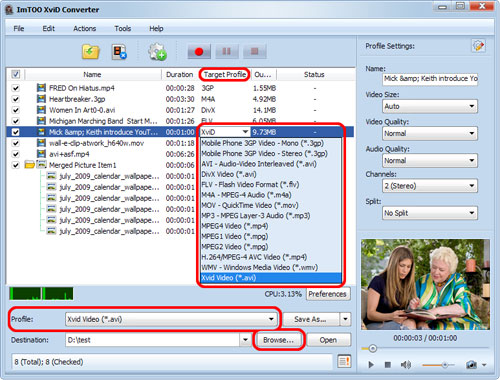Open the Actions menu
500x380 pixels.
(x=85, y=29)
